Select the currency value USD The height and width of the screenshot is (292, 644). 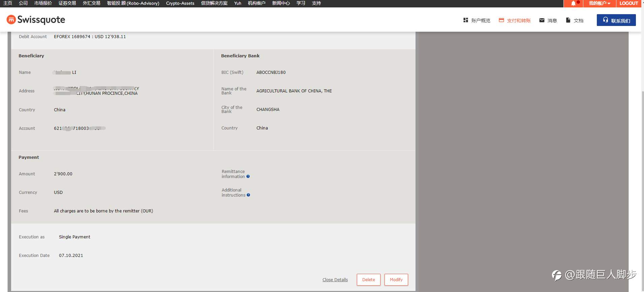pyautogui.click(x=58, y=192)
